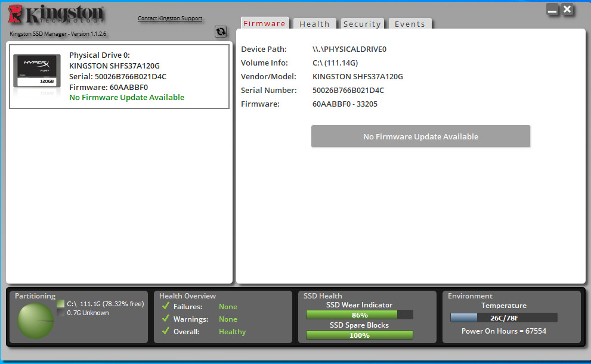Viewport: 591px width, 364px height.
Task: Select the HyperX Fury SSD thumbnail image
Action: pos(37,71)
